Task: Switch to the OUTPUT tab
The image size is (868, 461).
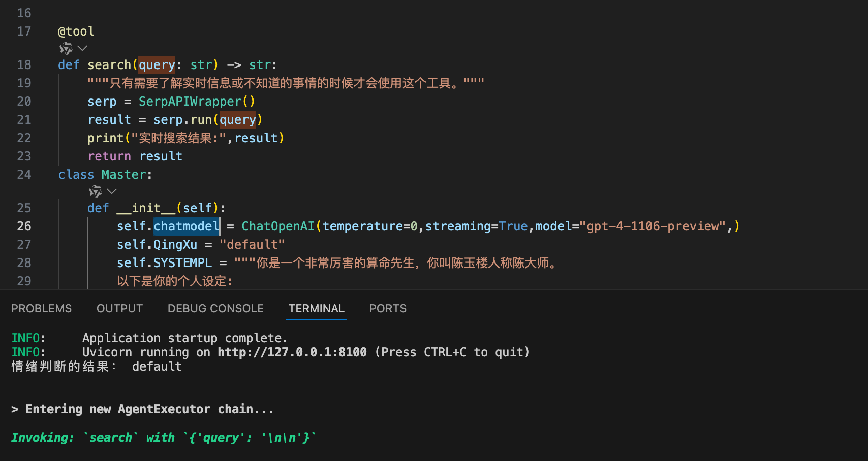Action: [x=120, y=309]
